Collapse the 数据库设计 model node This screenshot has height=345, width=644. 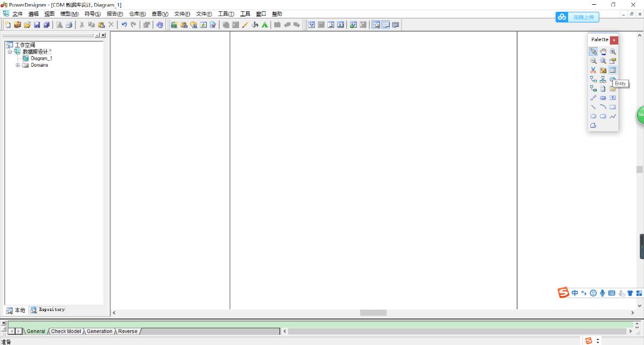coord(10,52)
